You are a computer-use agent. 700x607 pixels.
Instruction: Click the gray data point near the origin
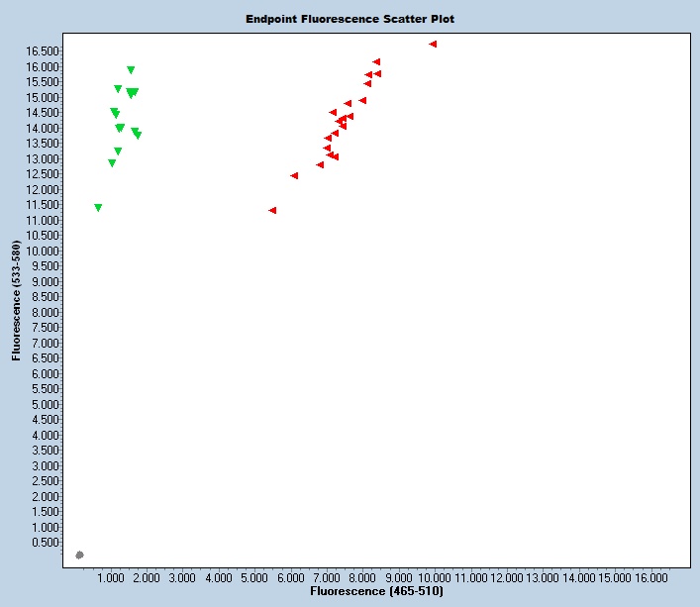click(79, 555)
